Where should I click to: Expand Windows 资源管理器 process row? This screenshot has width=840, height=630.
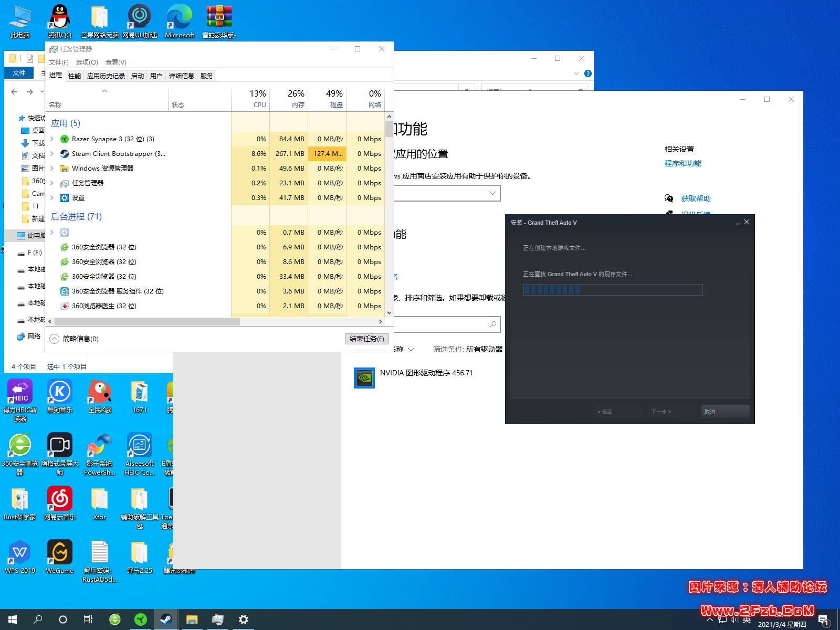tap(52, 169)
